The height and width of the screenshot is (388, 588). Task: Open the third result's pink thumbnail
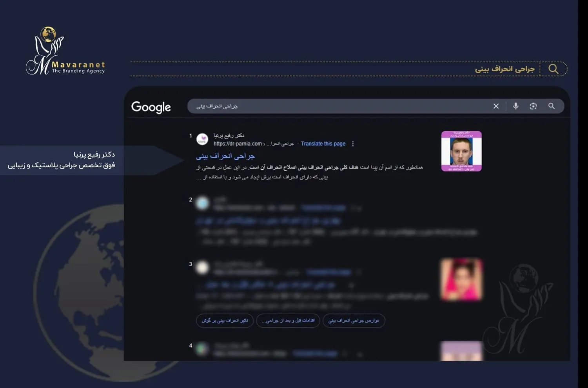point(461,279)
